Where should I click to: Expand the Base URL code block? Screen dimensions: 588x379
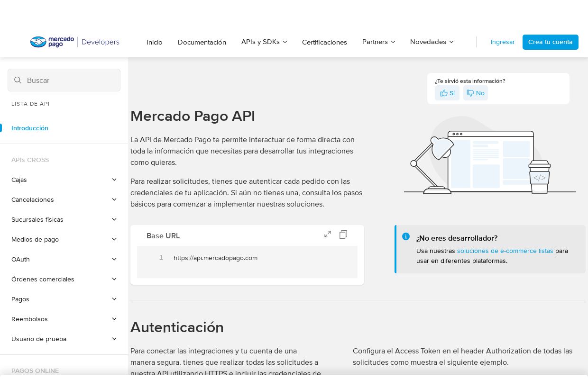click(x=328, y=234)
